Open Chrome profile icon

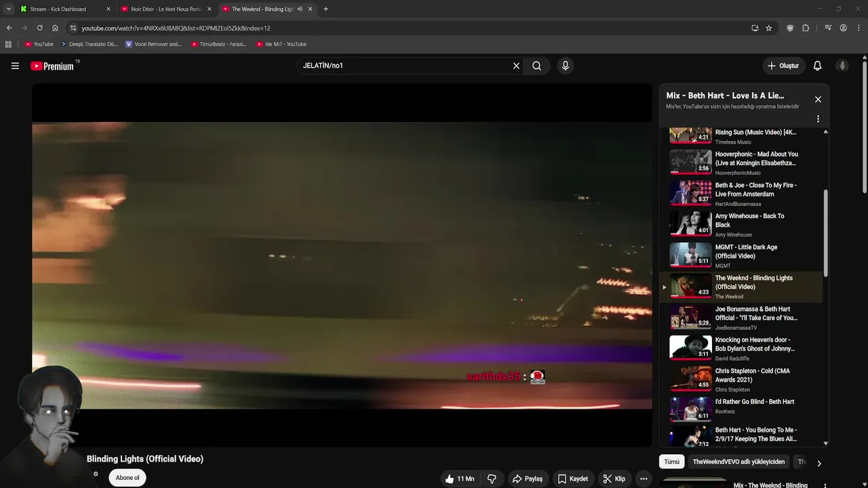pyautogui.click(x=844, y=28)
